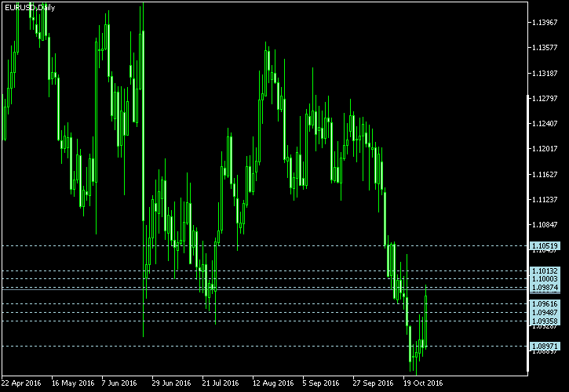The width and height of the screenshot is (569, 392).
Task: Click the 1.12797 price axis label
Action: pyautogui.click(x=545, y=98)
